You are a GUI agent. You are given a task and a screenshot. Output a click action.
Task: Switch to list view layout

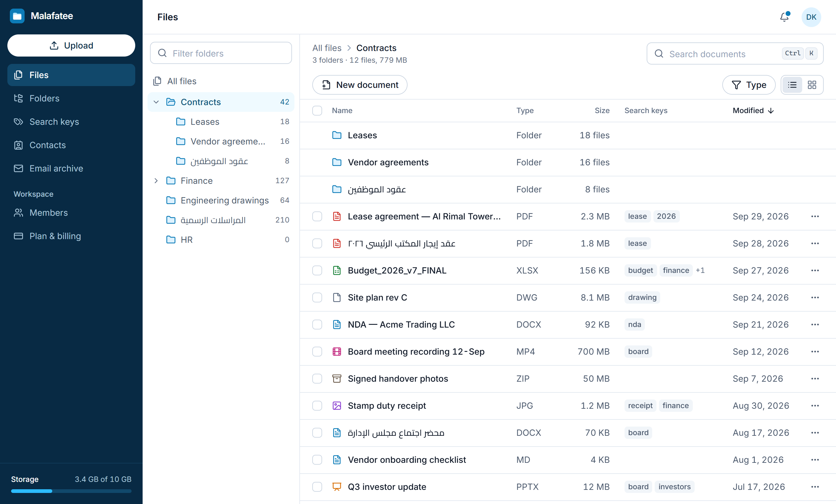pos(792,85)
